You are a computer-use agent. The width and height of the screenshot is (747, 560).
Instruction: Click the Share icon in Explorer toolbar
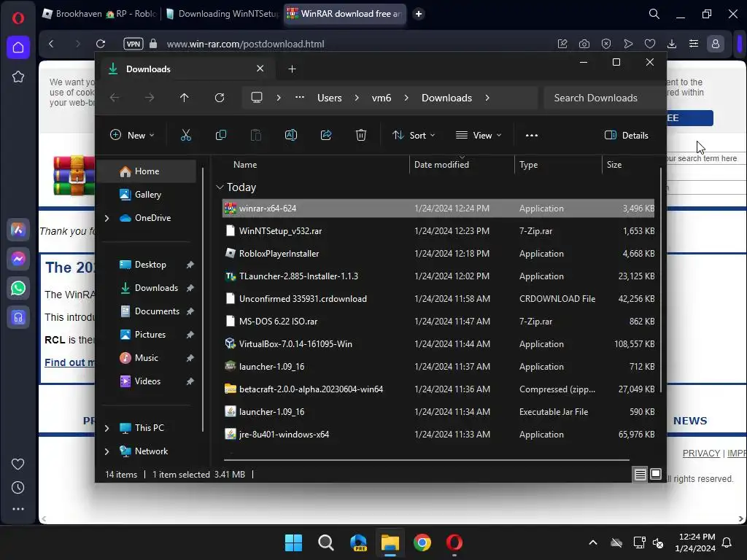pyautogui.click(x=326, y=135)
